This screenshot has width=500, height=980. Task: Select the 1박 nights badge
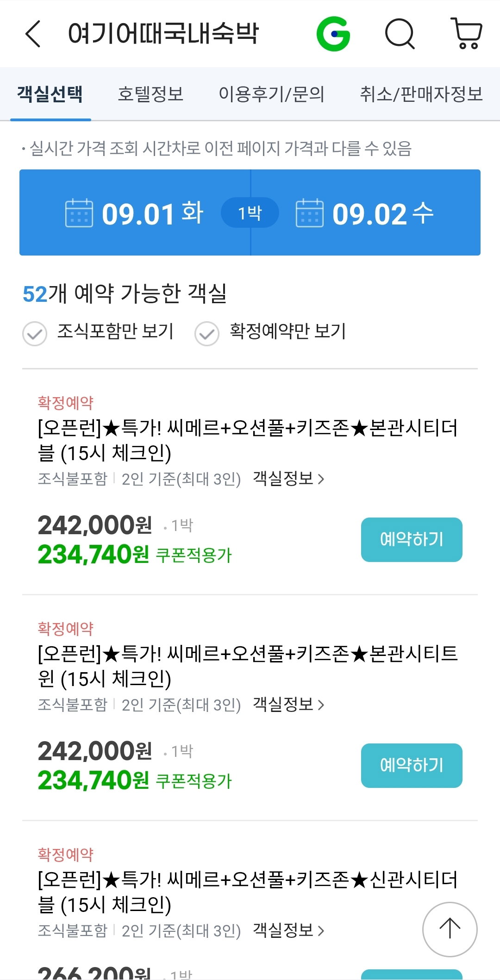pyautogui.click(x=250, y=213)
